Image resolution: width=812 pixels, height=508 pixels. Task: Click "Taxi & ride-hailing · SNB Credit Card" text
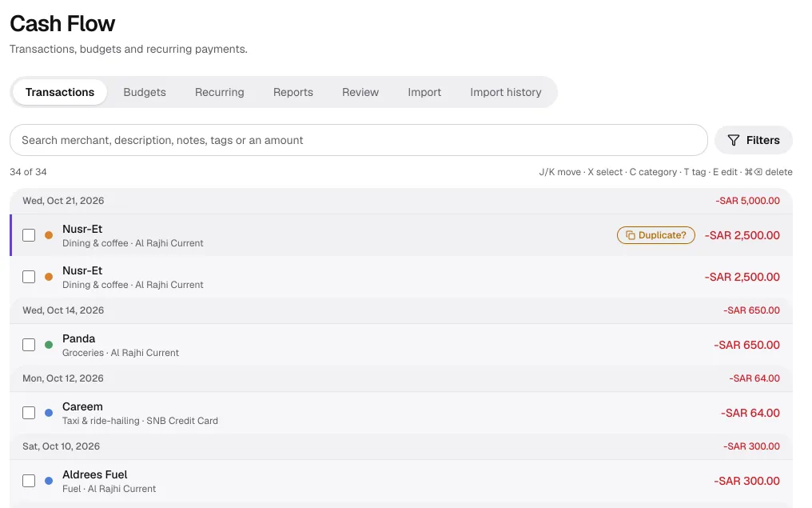click(x=140, y=420)
